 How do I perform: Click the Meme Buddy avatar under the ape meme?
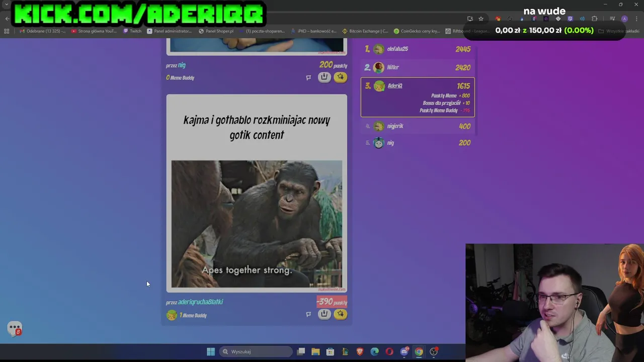[172, 315]
